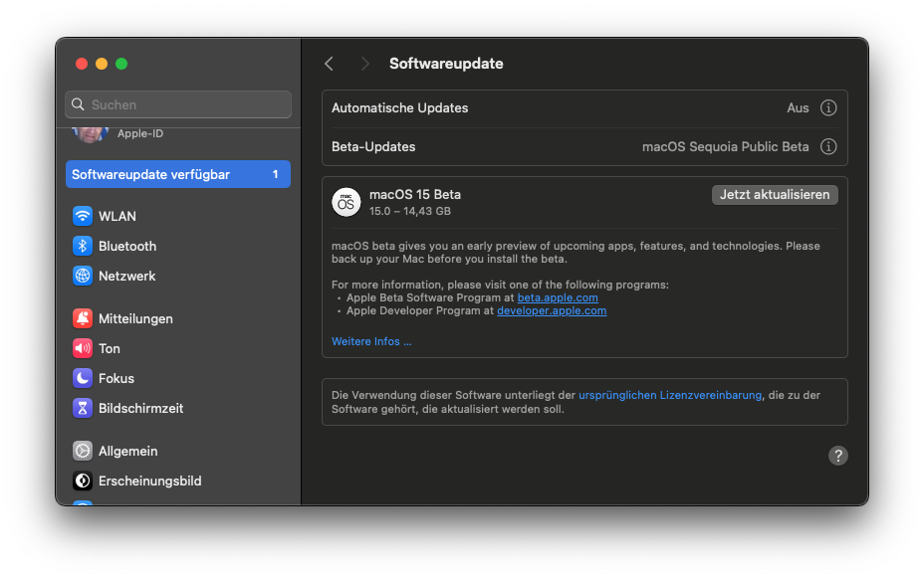Click the Mitteilungen bell icon
924x579 pixels.
83,318
